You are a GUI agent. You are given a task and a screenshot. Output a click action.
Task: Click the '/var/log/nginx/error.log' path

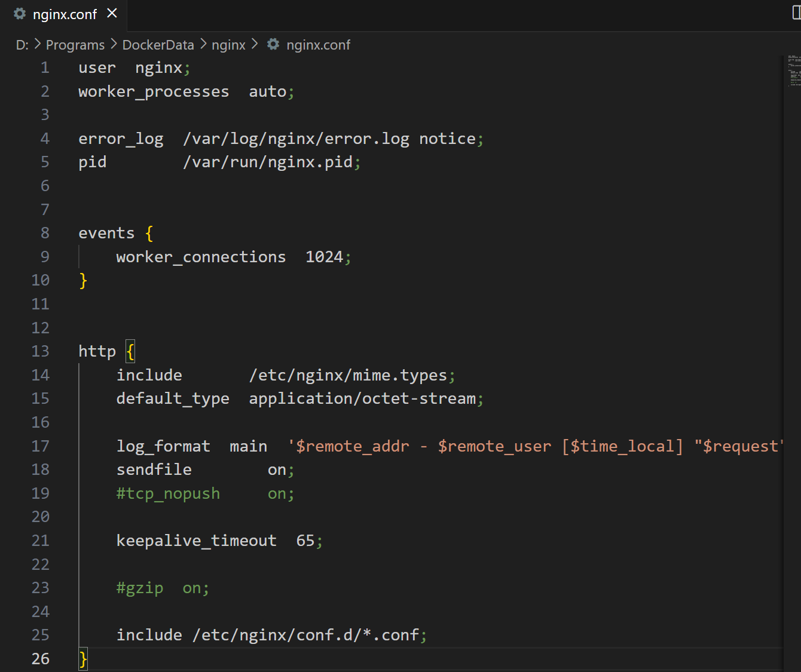(296, 139)
